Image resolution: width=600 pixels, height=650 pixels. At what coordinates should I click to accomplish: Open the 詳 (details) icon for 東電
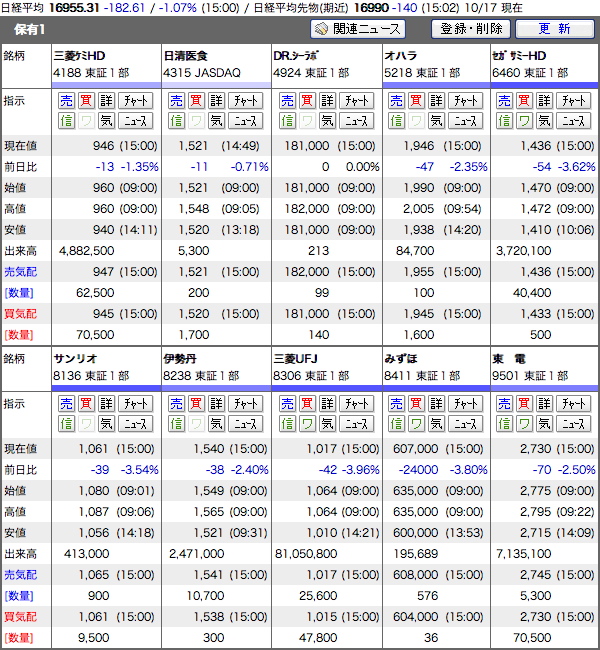coord(543,404)
